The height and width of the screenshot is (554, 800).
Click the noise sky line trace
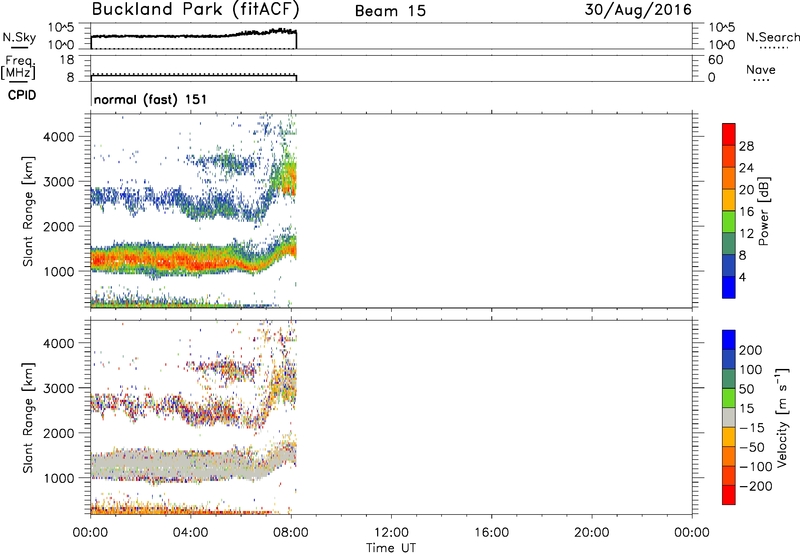click(x=194, y=35)
